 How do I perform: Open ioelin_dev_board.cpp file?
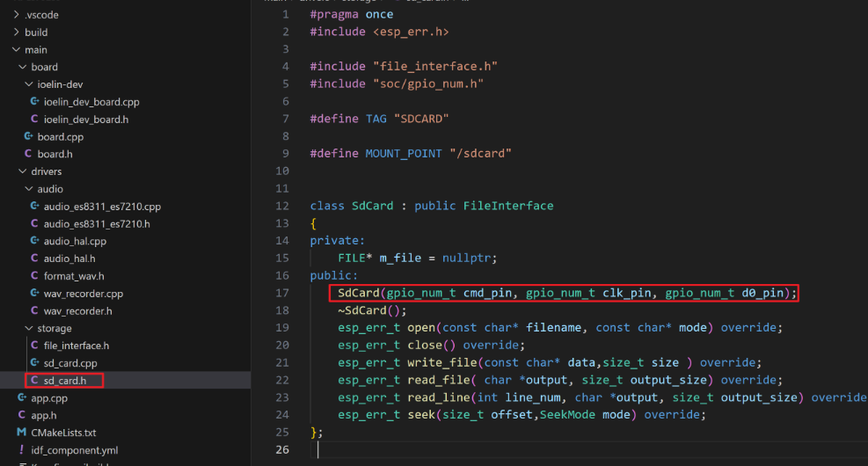pos(91,102)
